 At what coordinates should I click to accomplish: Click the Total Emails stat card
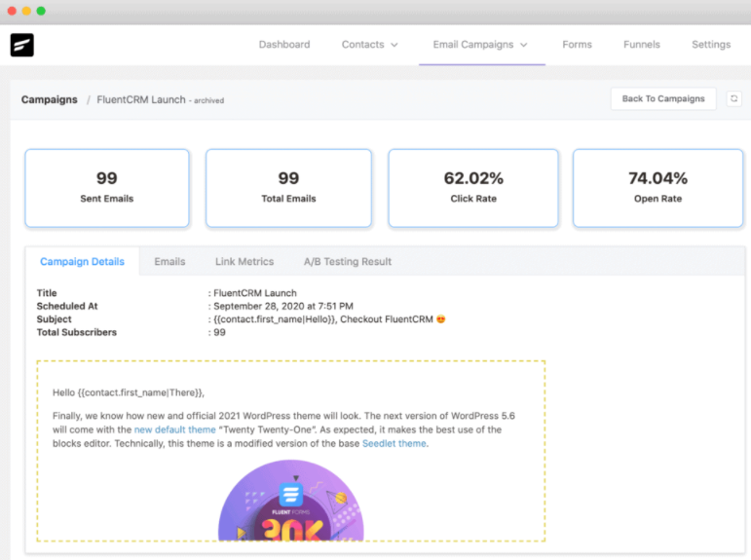[288, 188]
